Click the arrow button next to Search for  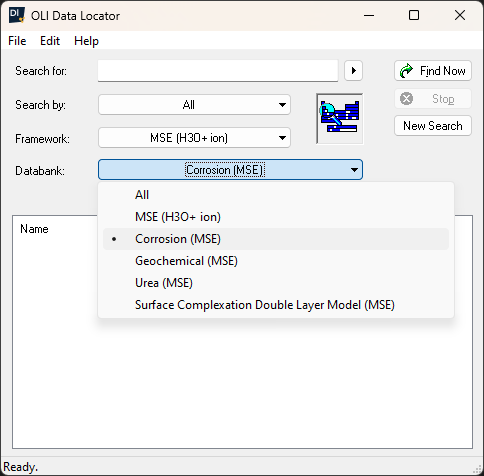click(353, 71)
